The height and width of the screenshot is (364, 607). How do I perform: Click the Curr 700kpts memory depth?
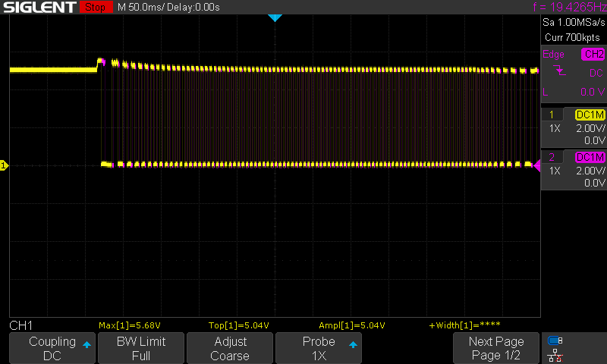(x=572, y=37)
